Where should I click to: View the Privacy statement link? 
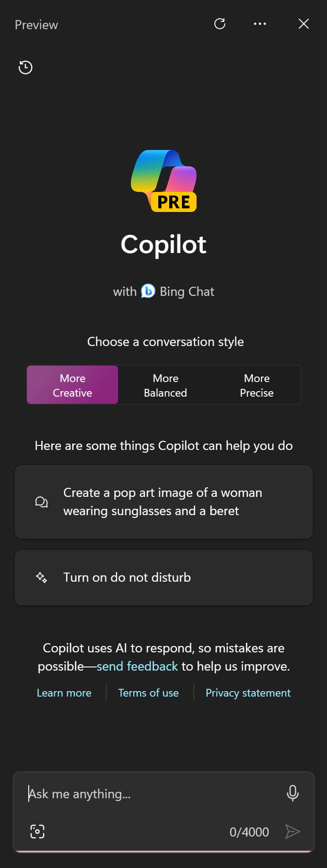(x=248, y=693)
